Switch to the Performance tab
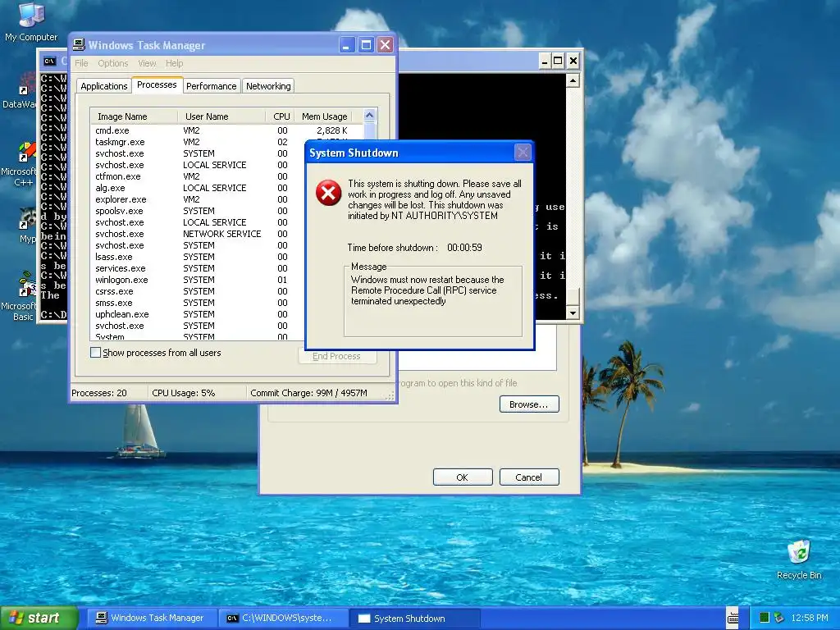 (211, 86)
